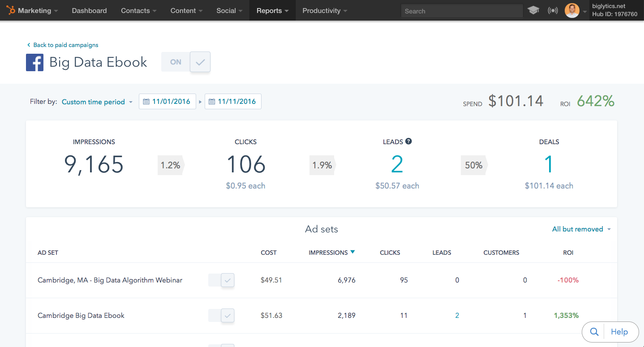Enable the Cambridge MA Webinar ad set
644x347 pixels.
(x=221, y=280)
